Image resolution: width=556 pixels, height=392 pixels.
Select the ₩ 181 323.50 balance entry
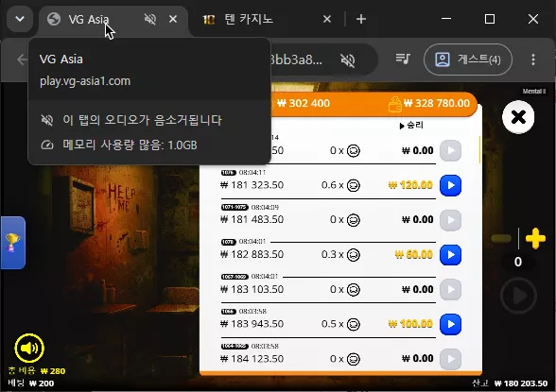pyautogui.click(x=252, y=185)
